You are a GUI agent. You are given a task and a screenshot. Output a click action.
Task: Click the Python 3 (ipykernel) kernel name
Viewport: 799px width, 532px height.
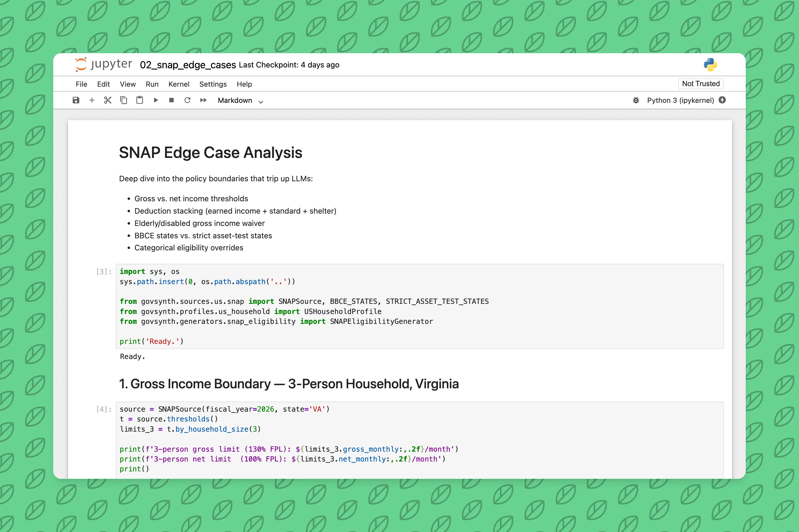[x=680, y=100]
